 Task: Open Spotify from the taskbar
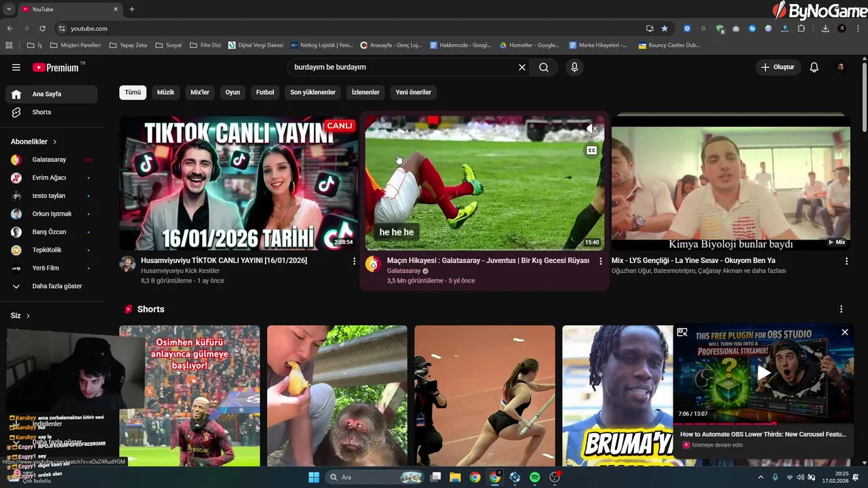click(534, 477)
